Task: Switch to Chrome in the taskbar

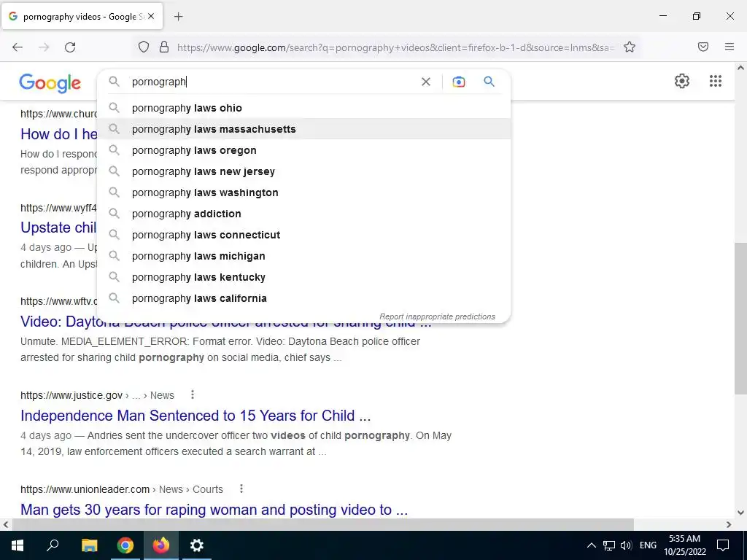Action: pyautogui.click(x=125, y=545)
